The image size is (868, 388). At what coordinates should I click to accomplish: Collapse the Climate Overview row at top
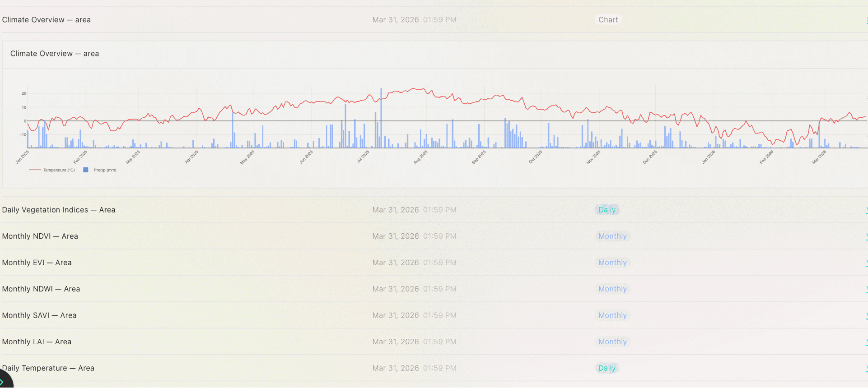(866, 20)
